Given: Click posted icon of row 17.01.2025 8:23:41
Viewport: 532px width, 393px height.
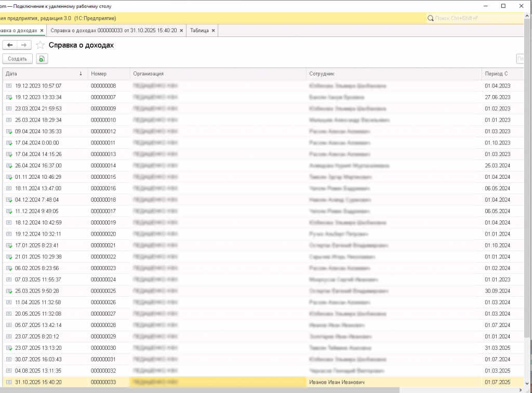Looking at the screenshot, I should [x=9, y=245].
